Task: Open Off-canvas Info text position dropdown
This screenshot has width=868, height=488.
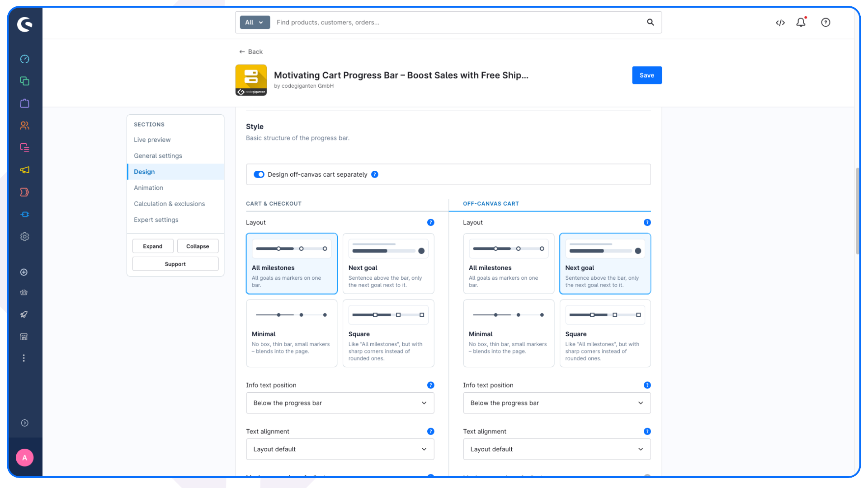Action: (x=557, y=403)
